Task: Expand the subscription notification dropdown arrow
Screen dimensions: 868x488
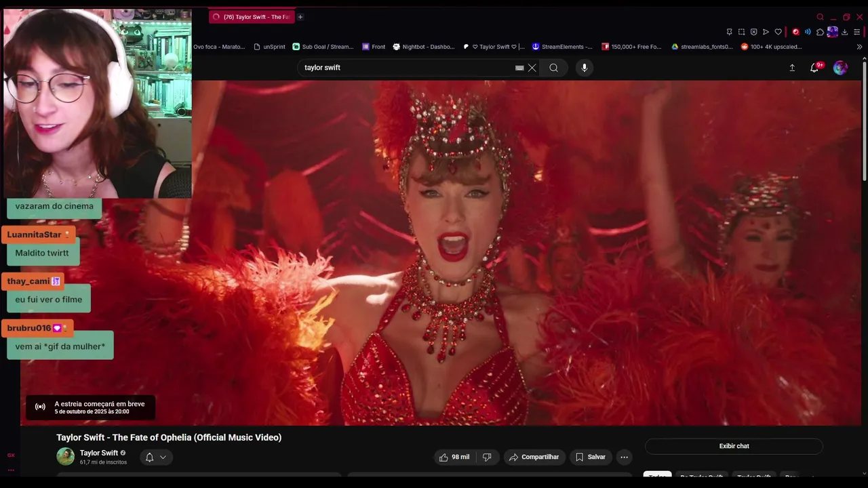Action: click(x=163, y=457)
